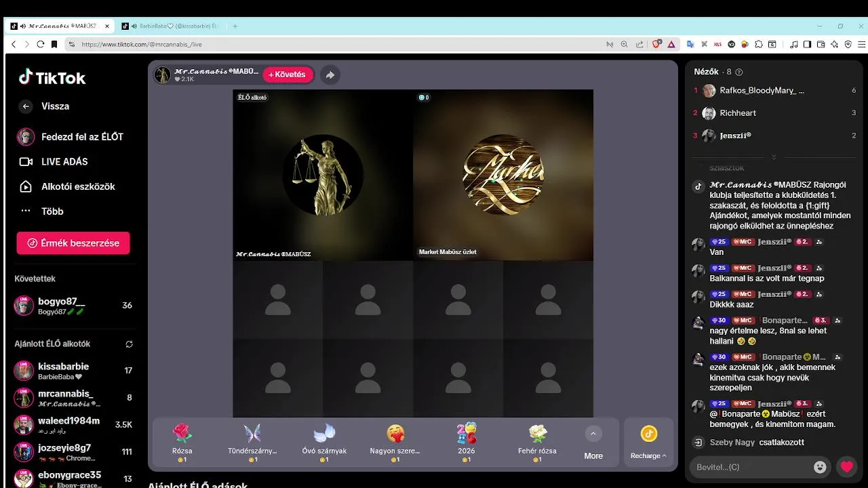The height and width of the screenshot is (488, 868).
Task: Click the zoom magnifier icon in address bar
Action: 625,44
